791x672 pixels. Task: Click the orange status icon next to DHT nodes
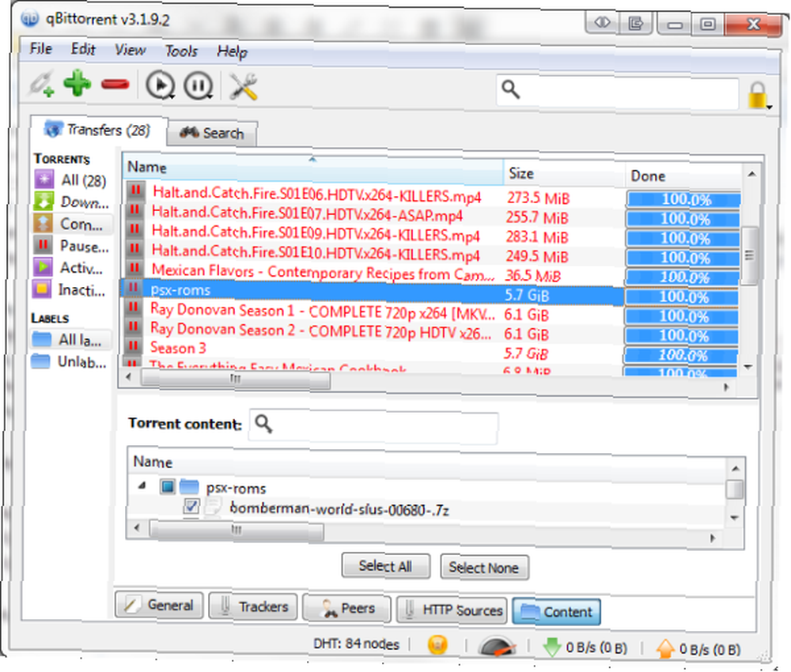coord(437,644)
